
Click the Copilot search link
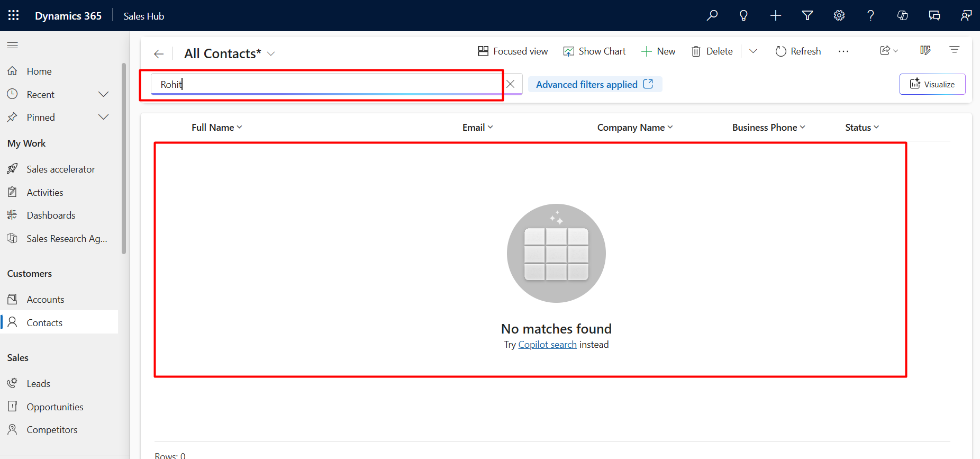(x=547, y=345)
